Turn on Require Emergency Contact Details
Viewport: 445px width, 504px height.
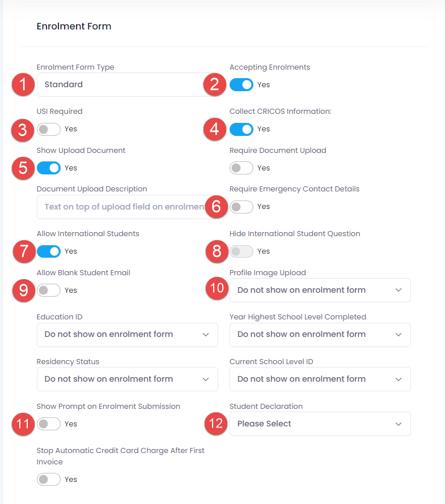point(241,207)
